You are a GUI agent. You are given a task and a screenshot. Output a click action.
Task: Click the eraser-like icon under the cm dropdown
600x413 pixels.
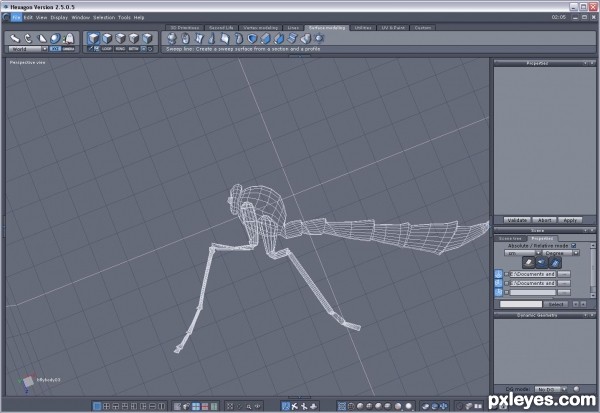click(x=528, y=263)
